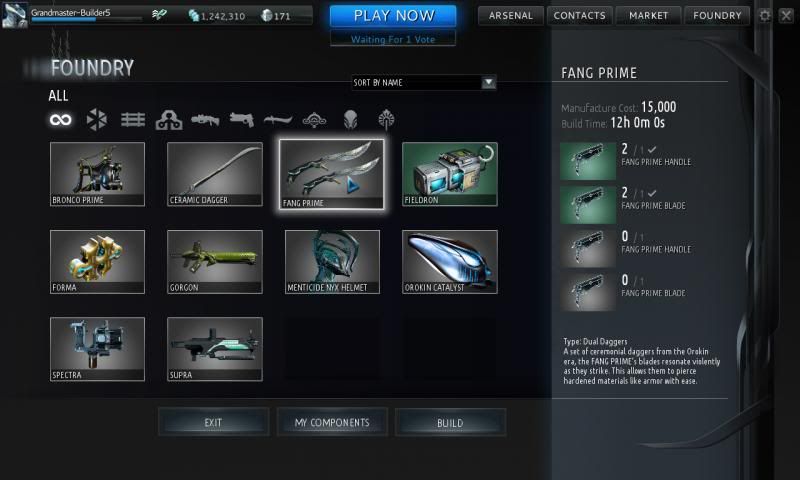Open the Contacts tab
The width and height of the screenshot is (800, 480).
(x=580, y=16)
